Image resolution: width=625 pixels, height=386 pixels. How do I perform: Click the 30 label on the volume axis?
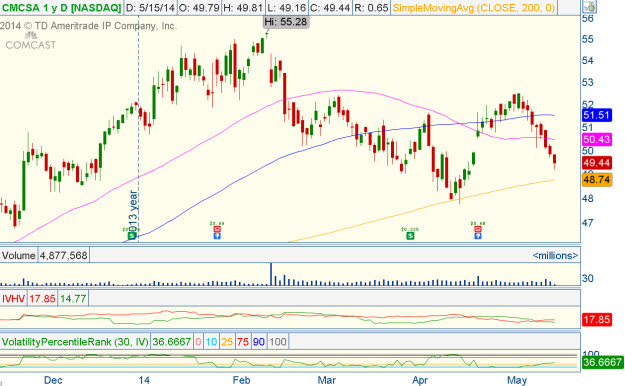coord(588,278)
